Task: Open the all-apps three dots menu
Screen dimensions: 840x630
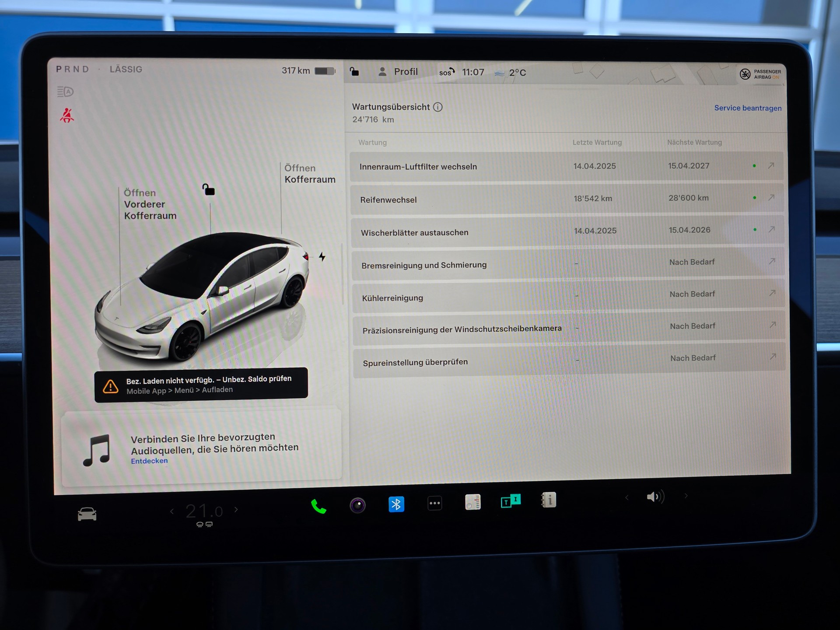Action: tap(434, 503)
